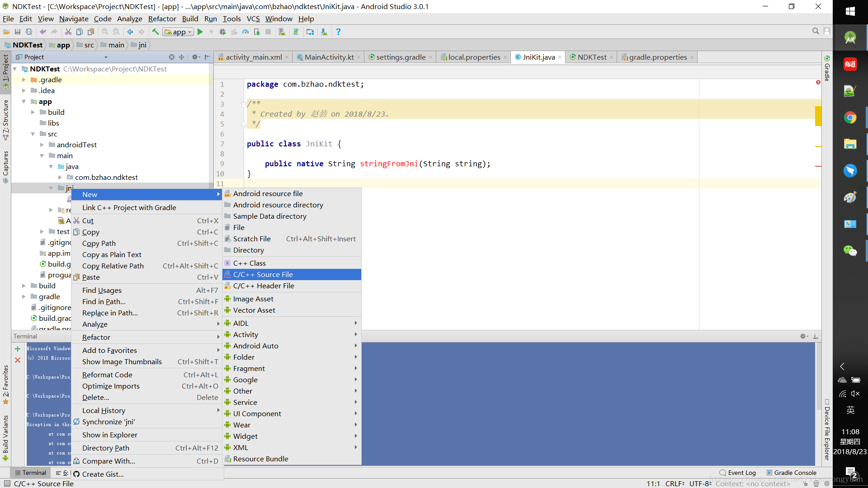Click CRLF line separator in status bar
Screen dimensions: 868x488
(675, 483)
